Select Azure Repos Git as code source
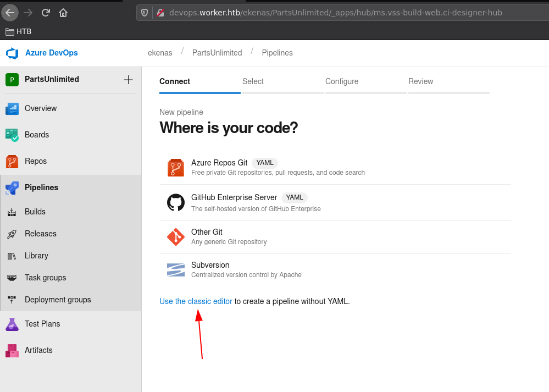Screen dimensions: 549x392 (x=335, y=168)
